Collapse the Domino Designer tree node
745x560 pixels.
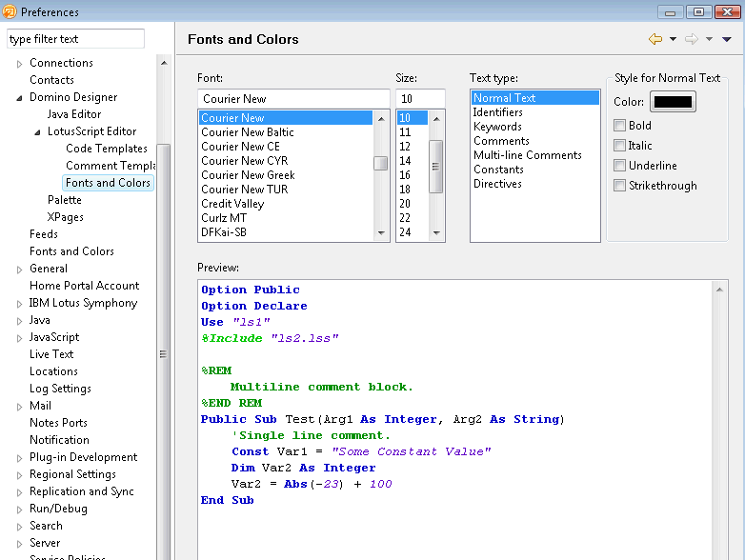[x=19, y=98]
